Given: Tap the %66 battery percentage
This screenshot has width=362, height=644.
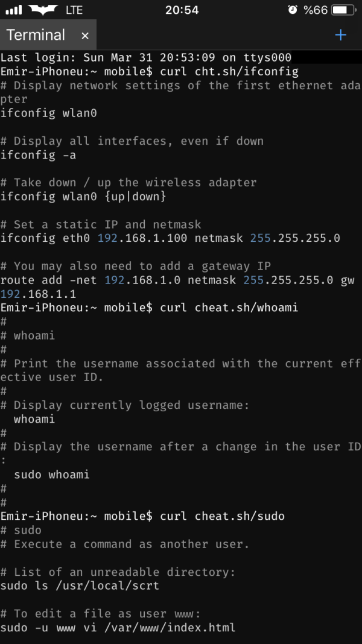Looking at the screenshot, I should [316, 10].
